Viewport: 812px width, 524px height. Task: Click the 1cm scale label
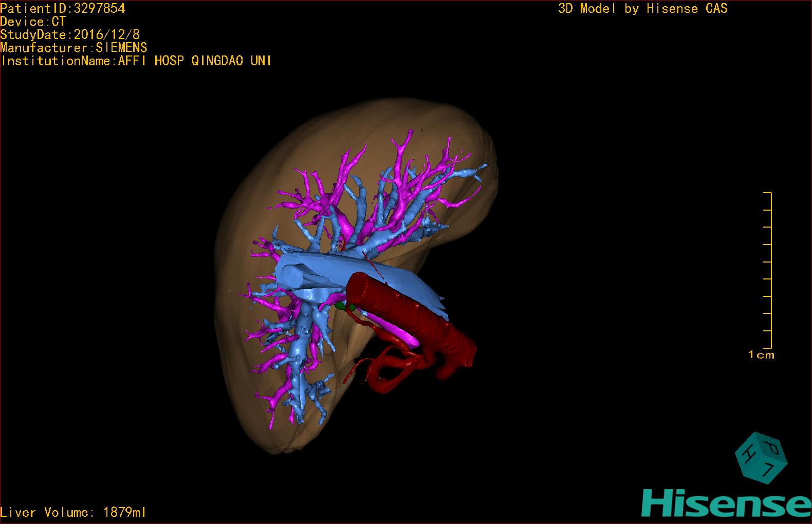click(x=761, y=355)
